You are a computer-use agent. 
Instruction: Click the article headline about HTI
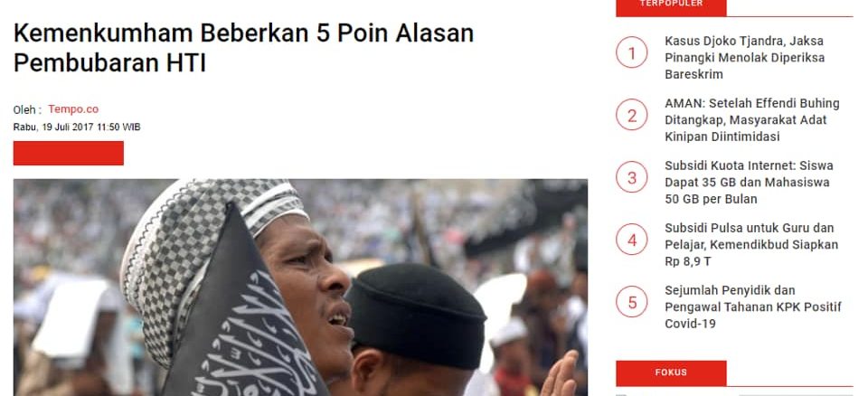(x=243, y=48)
